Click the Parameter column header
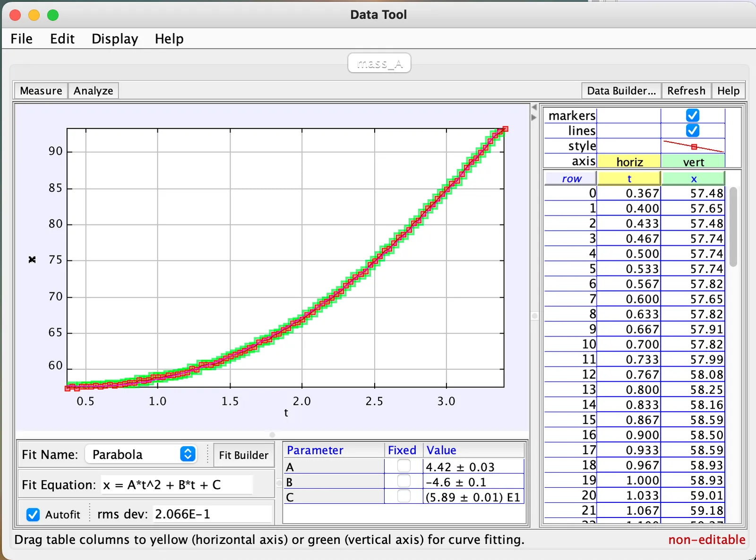Viewport: 756px width, 560px height. tap(334, 450)
